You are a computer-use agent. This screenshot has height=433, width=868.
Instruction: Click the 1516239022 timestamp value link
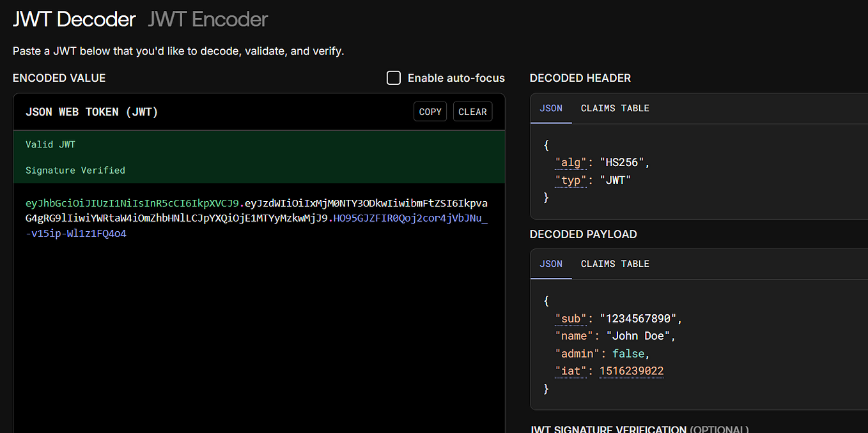631,371
